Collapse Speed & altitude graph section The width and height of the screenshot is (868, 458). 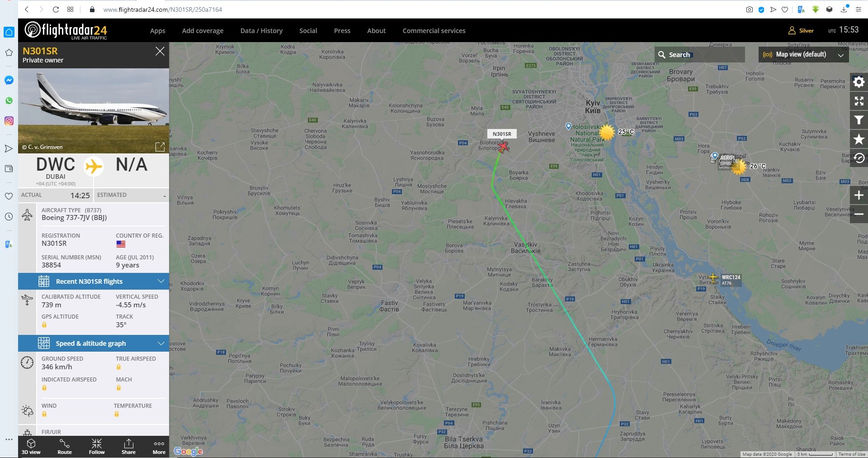94,343
